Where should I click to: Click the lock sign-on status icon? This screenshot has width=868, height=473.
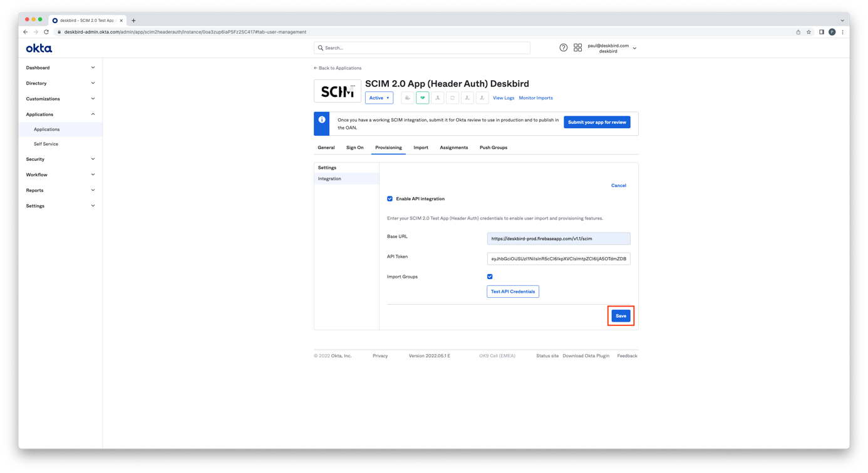[408, 98]
